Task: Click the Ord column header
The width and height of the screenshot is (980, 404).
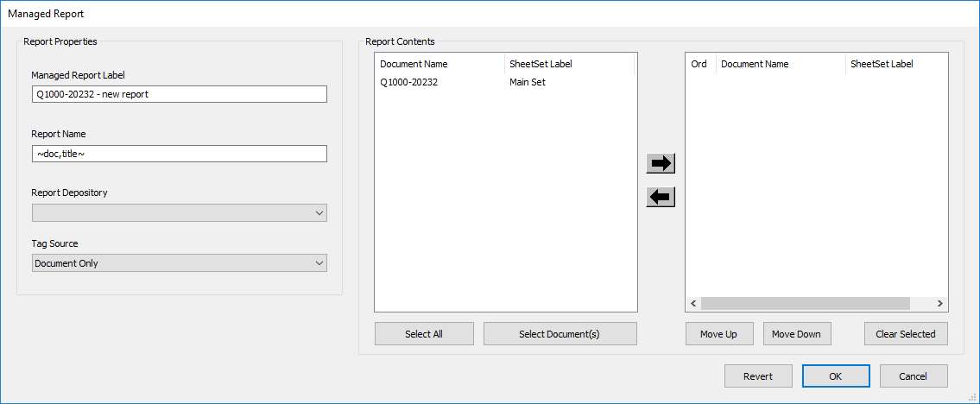Action: 699,64
